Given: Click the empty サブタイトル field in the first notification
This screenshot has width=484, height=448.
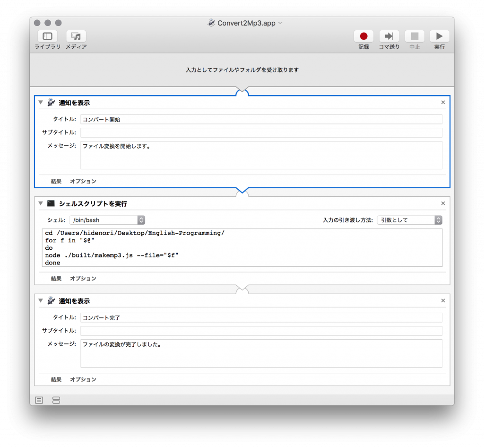Looking at the screenshot, I should coord(261,132).
